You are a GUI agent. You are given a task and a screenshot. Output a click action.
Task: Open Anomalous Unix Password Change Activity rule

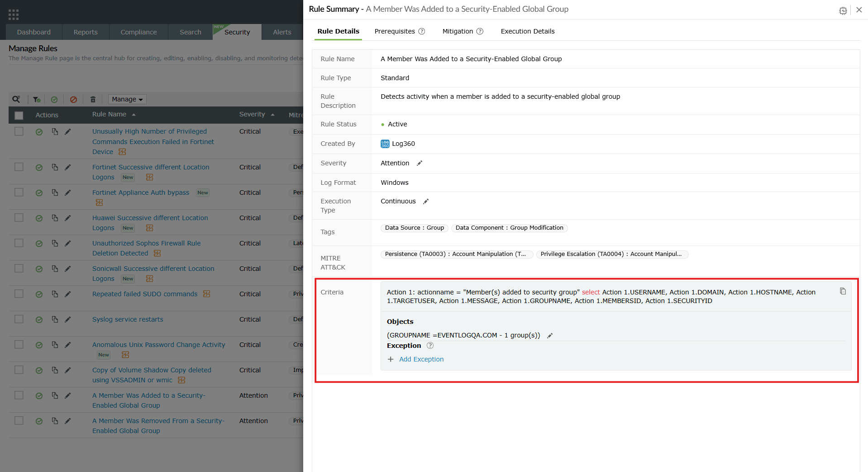(x=158, y=345)
